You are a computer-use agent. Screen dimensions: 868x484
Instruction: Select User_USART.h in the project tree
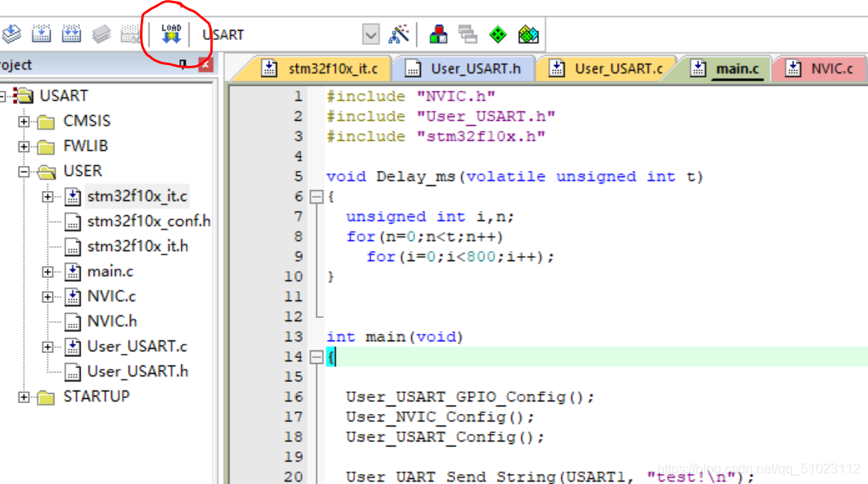[x=138, y=371]
